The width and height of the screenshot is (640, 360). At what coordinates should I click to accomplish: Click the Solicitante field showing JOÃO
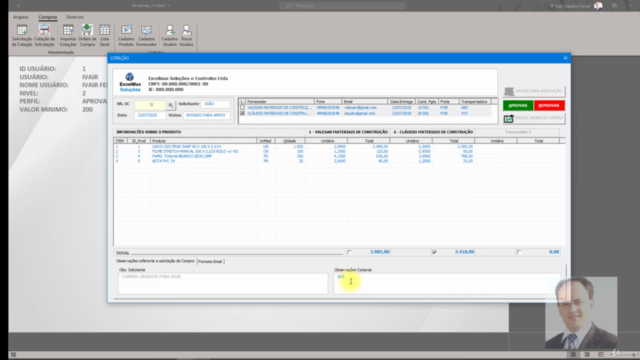215,104
